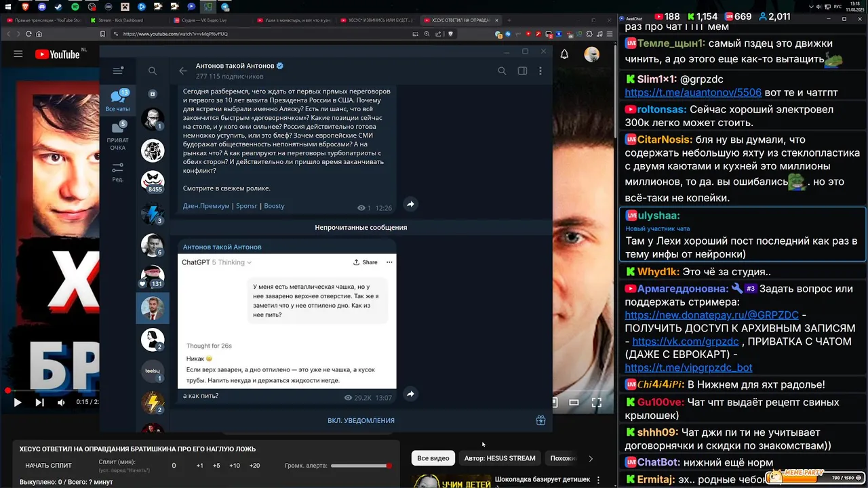The height and width of the screenshot is (488, 868).
Task: Switch to the Ушла в монастырь tab
Action: tap(294, 20)
